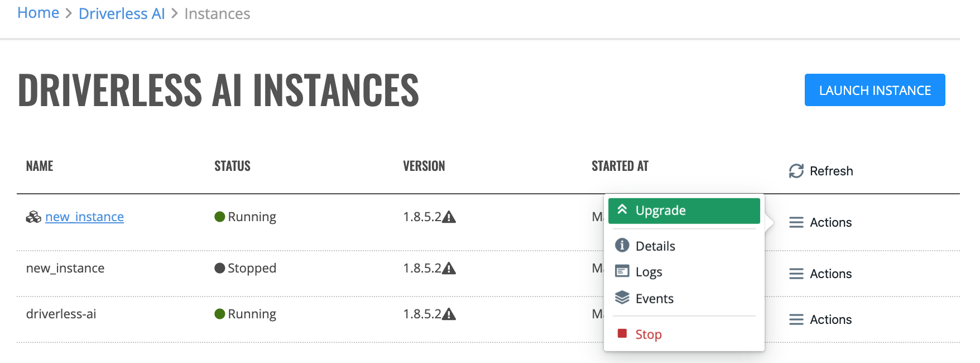
Task: Open the new_instance hyperlink
Action: pos(84,217)
